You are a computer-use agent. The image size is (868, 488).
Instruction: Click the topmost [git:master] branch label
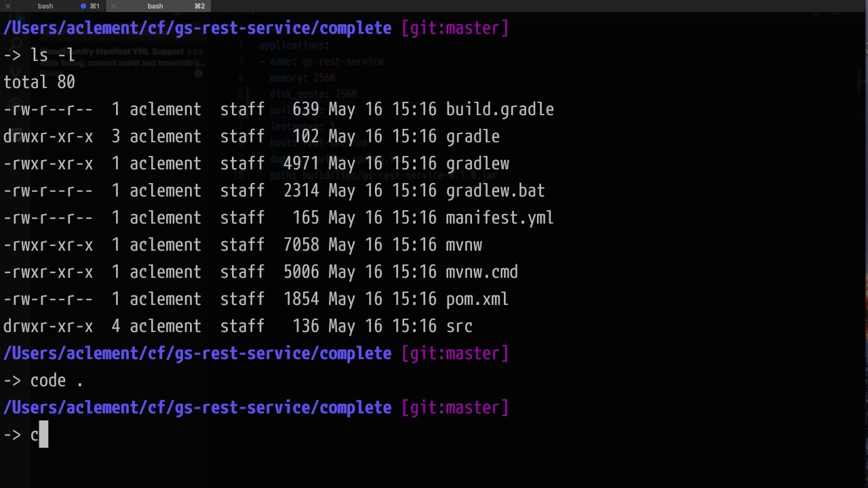(x=454, y=28)
